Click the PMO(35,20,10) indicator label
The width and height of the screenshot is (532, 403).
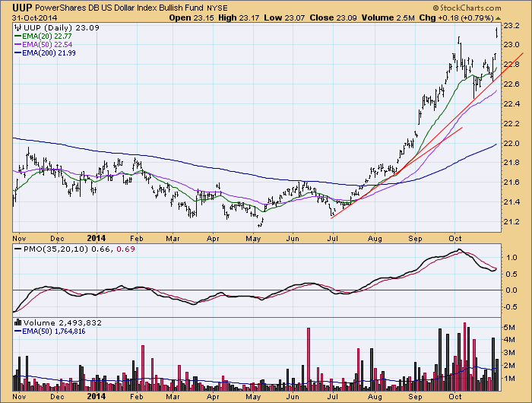[x=57, y=249]
